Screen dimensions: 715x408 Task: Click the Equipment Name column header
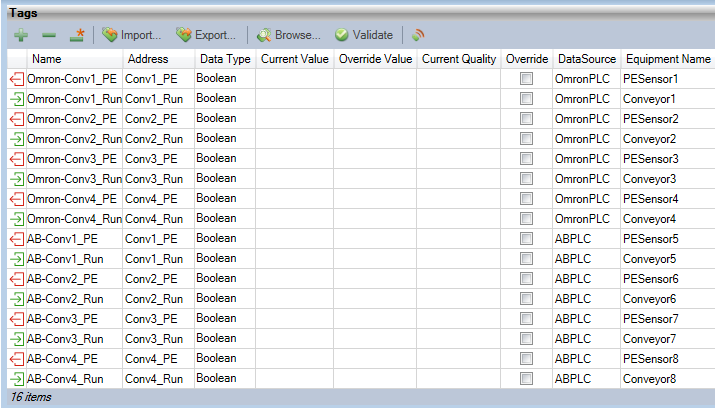[x=668, y=59]
